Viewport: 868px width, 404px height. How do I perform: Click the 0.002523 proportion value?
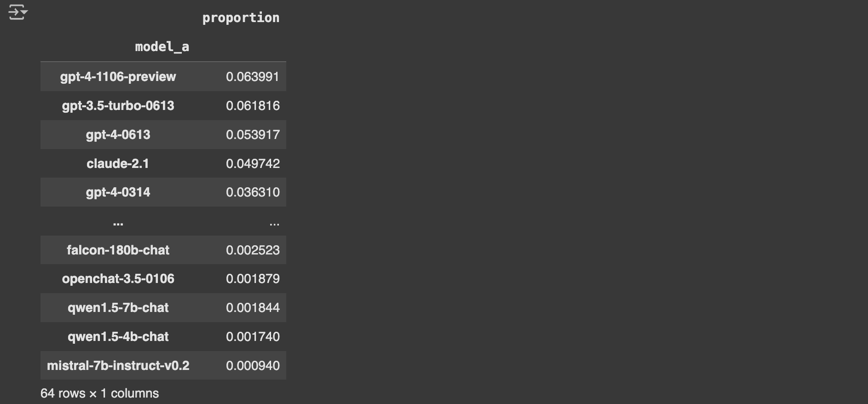[253, 250]
